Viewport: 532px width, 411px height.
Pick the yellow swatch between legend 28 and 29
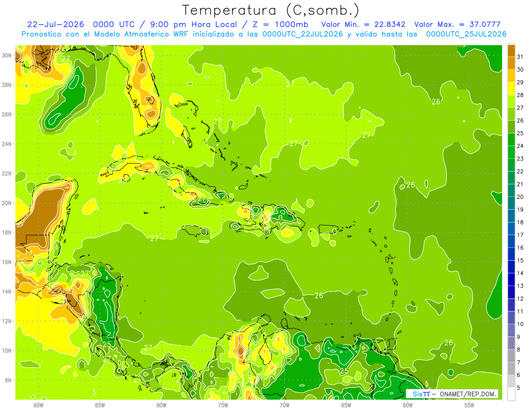(x=511, y=89)
